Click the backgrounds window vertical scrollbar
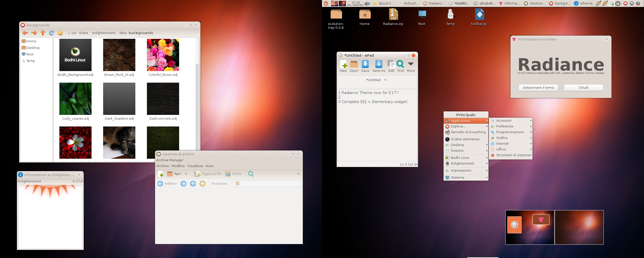This screenshot has width=644, height=258. (x=197, y=51)
